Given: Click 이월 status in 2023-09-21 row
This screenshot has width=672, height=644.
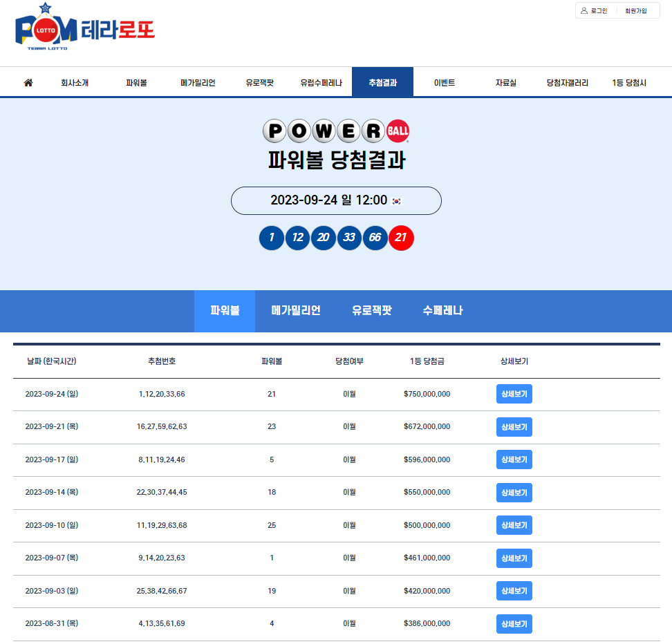Looking at the screenshot, I should [x=349, y=427].
